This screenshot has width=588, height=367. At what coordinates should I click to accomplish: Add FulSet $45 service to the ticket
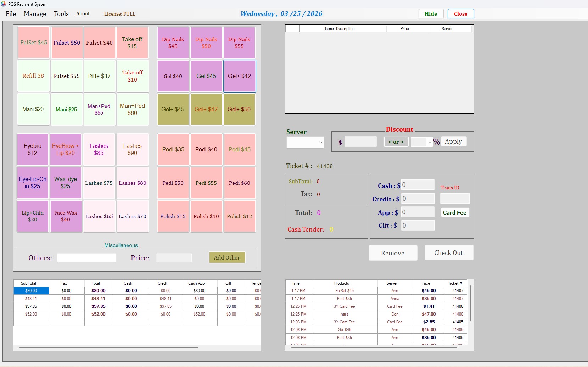[x=33, y=43]
